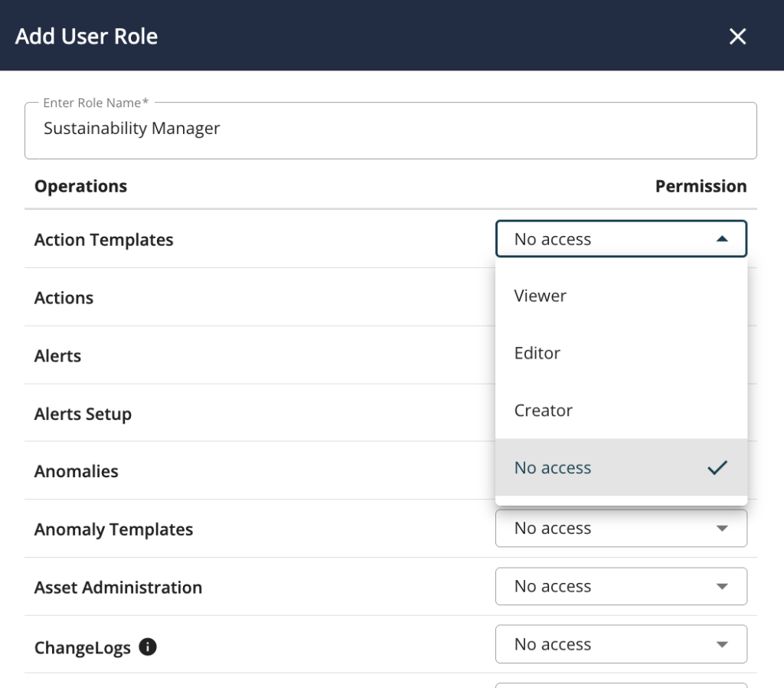Click the Actions operation label
784x688 pixels.
(64, 298)
